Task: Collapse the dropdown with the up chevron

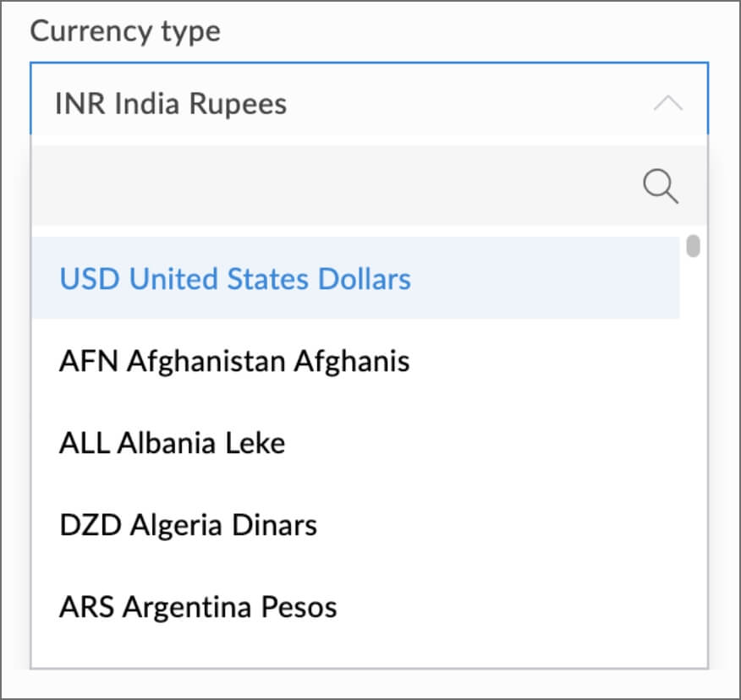Action: pyautogui.click(x=667, y=104)
